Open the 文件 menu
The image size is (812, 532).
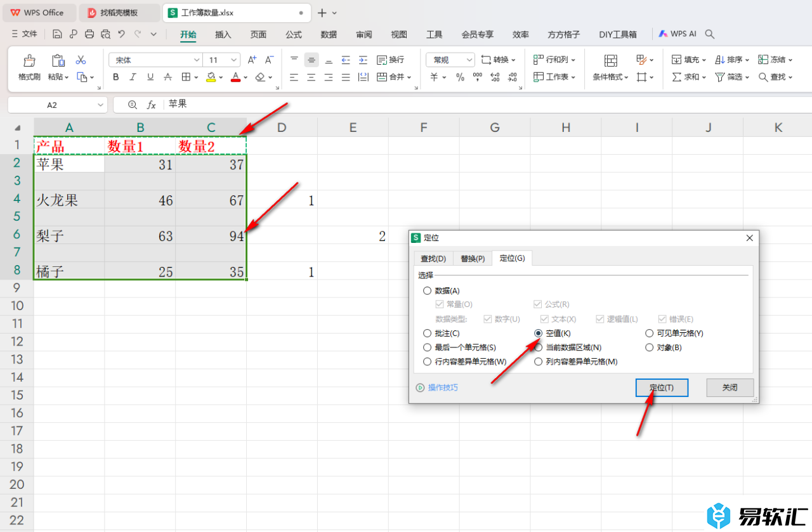24,34
